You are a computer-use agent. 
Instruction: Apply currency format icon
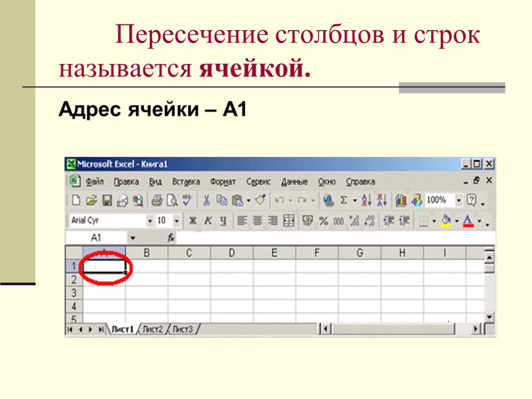308,221
